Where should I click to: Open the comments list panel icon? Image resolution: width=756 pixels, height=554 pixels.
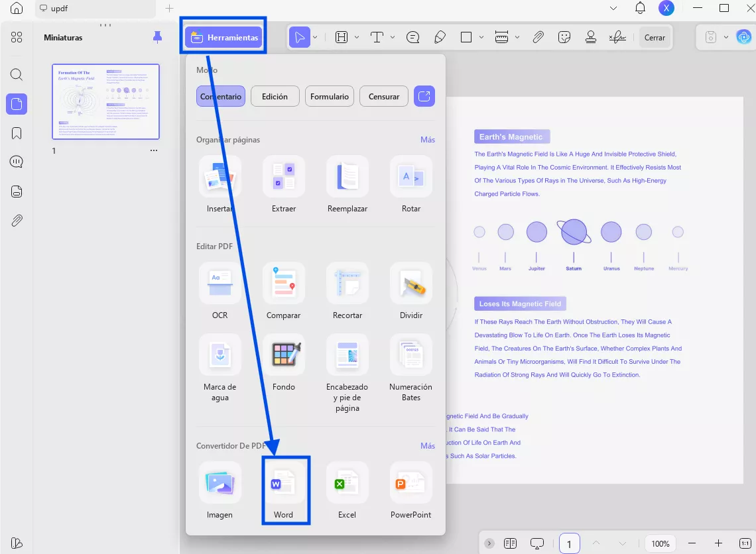point(17,162)
